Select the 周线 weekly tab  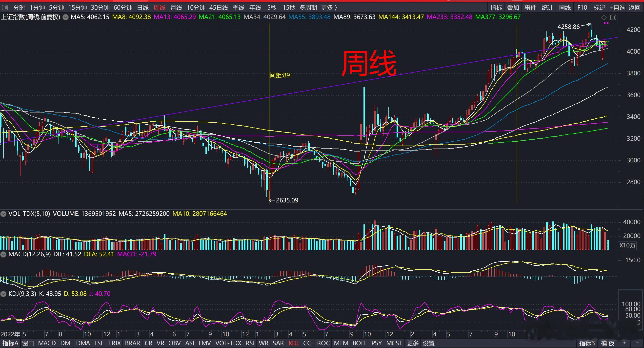[x=159, y=8]
